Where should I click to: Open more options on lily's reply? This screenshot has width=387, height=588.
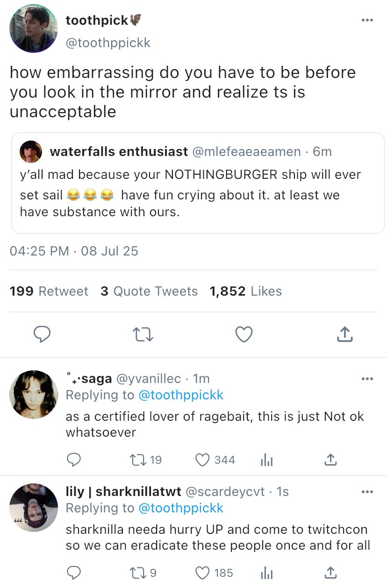tap(367, 492)
